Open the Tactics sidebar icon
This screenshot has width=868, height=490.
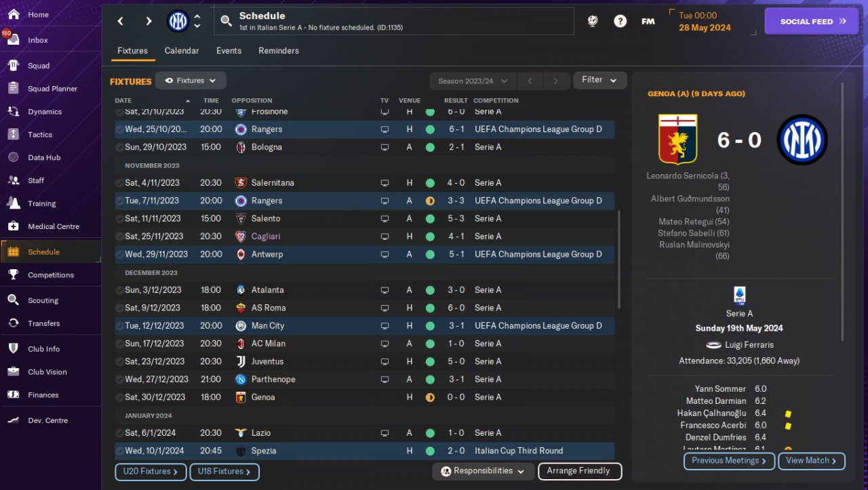(13, 134)
